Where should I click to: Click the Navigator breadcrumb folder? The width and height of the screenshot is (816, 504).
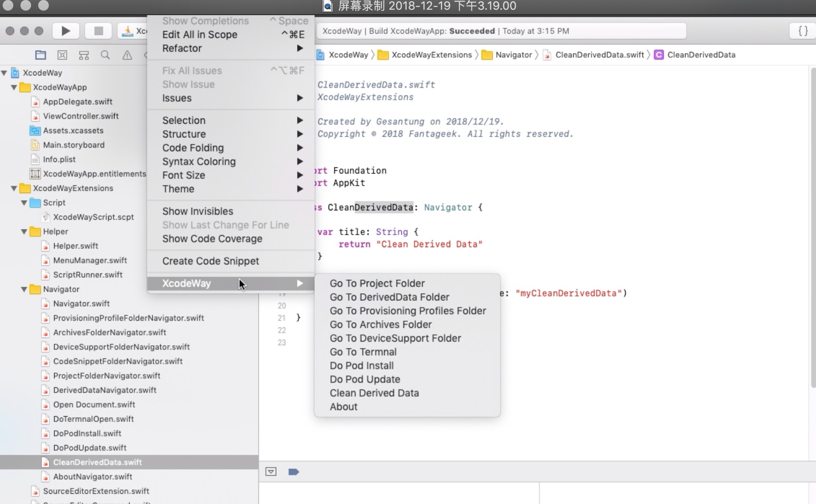point(507,55)
